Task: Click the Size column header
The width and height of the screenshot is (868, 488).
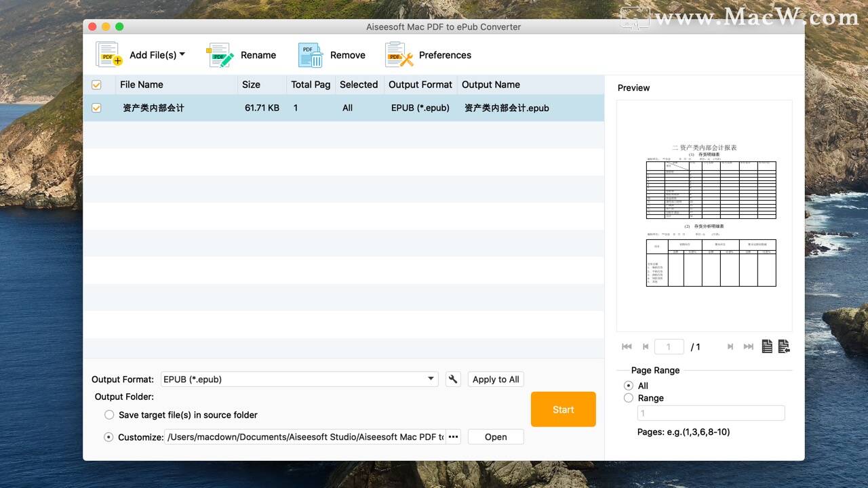Action: coord(251,85)
